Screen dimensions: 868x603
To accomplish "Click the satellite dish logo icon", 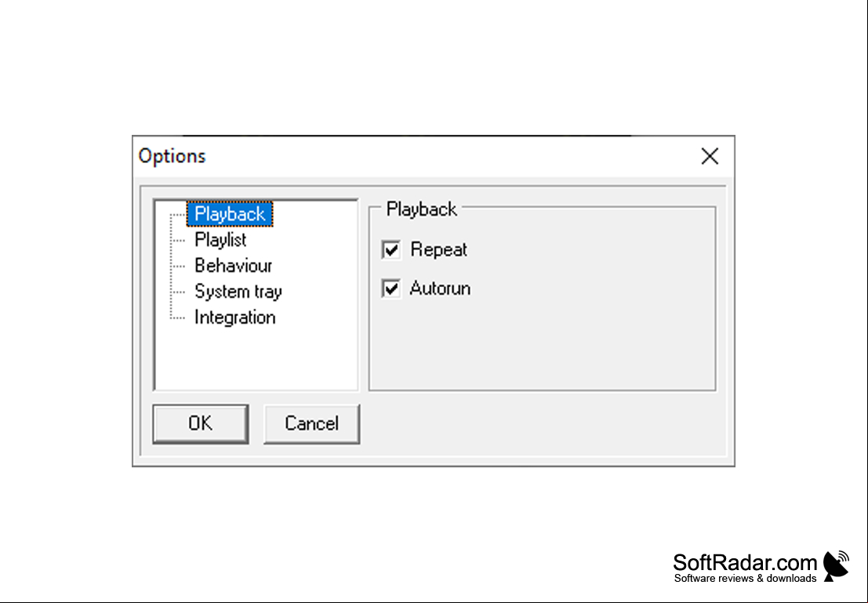I will 837,565.
